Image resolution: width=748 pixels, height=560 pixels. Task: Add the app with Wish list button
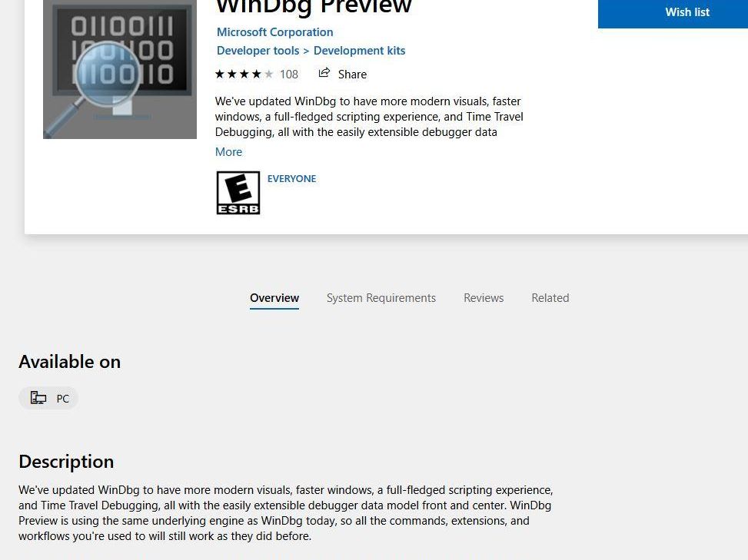click(x=673, y=13)
